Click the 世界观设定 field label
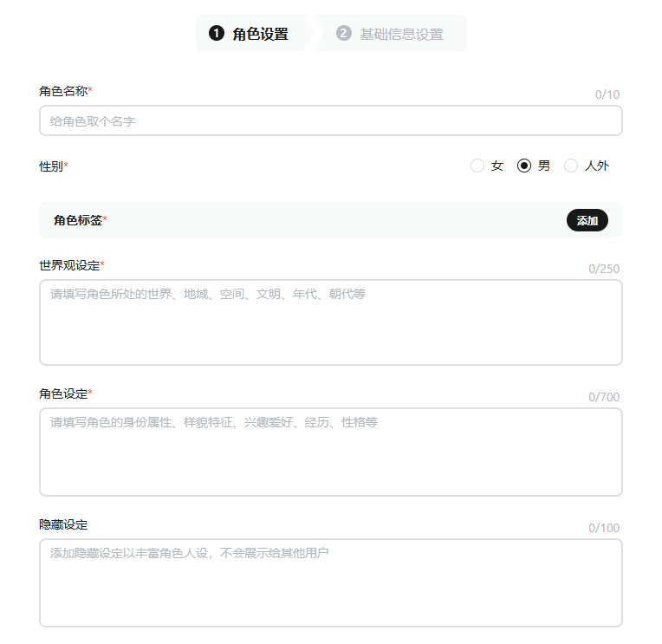This screenshot has height=644, width=662. coord(69,265)
